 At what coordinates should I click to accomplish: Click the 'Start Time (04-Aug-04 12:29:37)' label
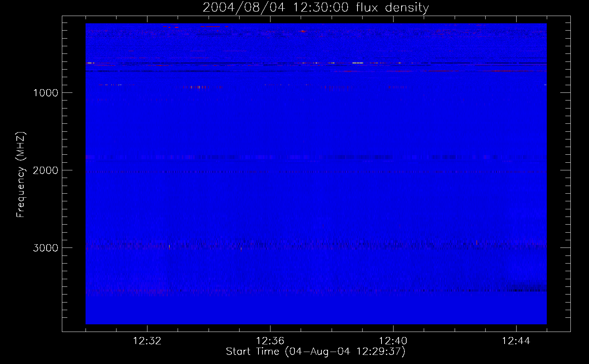pos(316,352)
